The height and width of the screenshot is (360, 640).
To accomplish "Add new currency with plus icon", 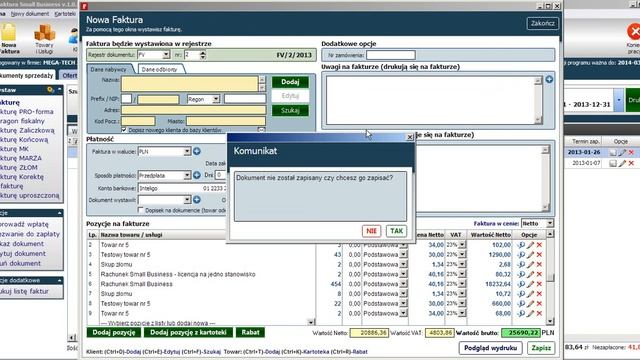I will tap(197, 151).
